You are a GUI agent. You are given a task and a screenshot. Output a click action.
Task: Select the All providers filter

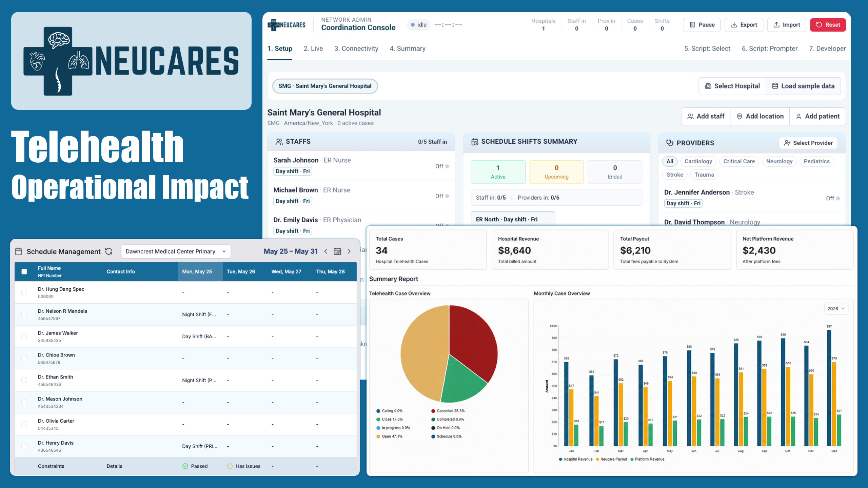670,161
